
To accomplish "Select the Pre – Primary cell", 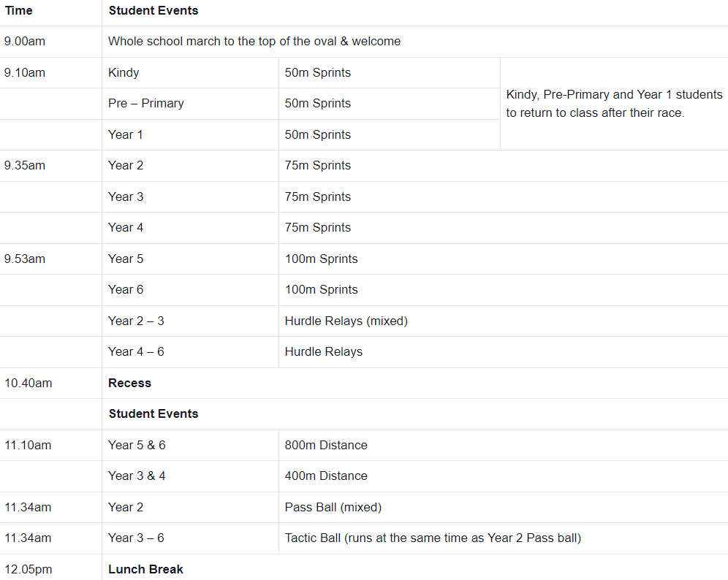I will (146, 104).
